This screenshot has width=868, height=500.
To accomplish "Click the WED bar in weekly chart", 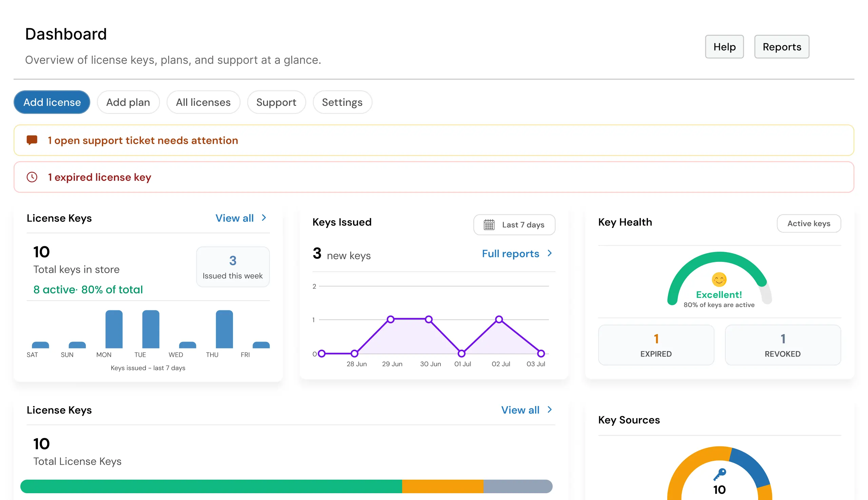I will [x=188, y=345].
